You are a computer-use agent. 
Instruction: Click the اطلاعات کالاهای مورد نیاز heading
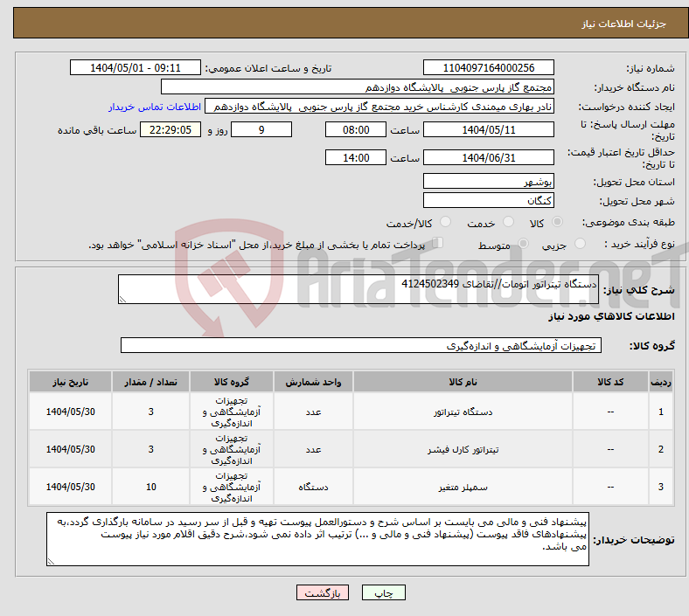tap(611, 316)
